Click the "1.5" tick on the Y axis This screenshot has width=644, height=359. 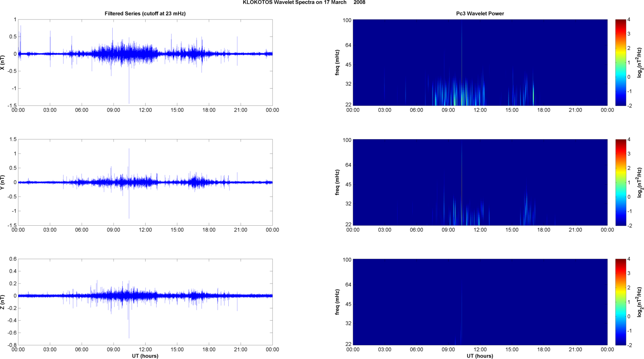pyautogui.click(x=13, y=139)
